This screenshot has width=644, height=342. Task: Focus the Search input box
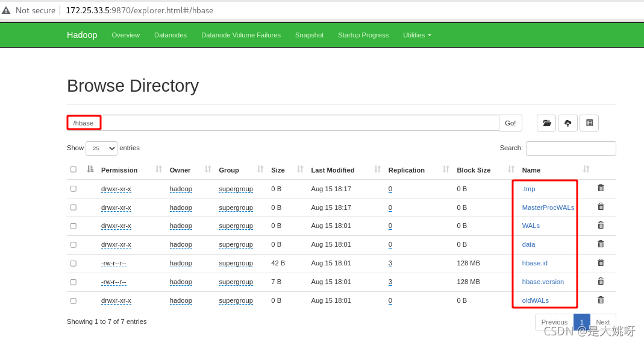point(571,148)
